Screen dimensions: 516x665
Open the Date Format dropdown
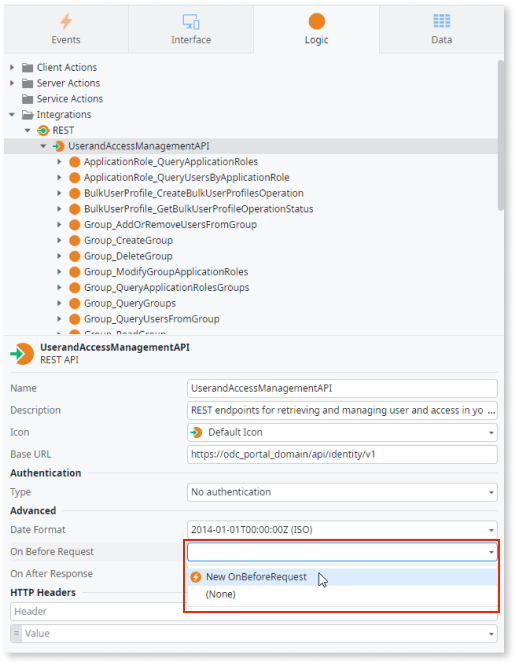tap(342, 530)
